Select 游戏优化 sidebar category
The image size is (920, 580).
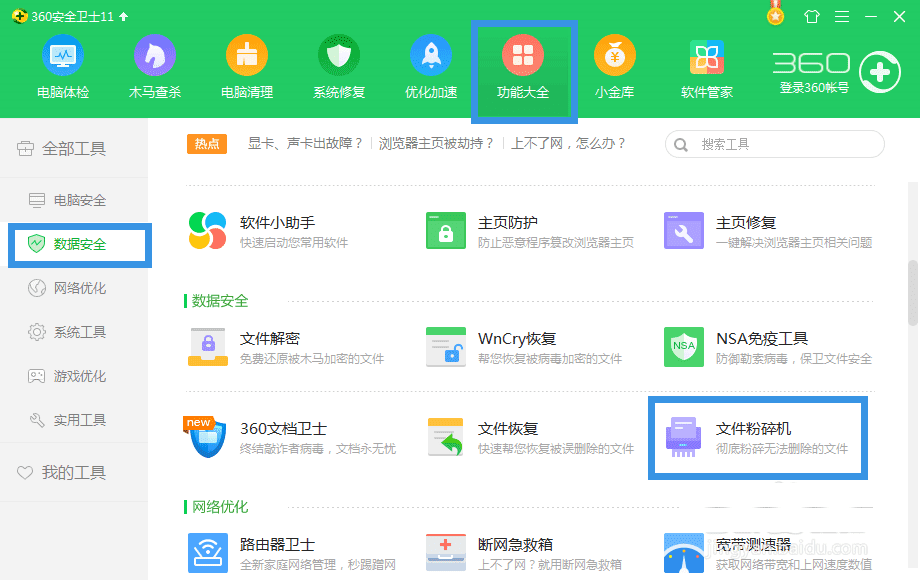point(73,376)
